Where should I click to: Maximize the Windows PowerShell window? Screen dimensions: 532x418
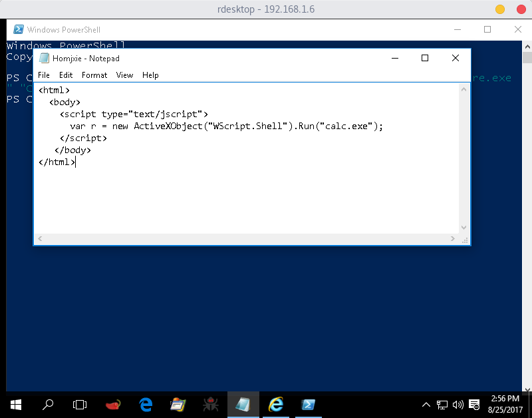point(487,29)
